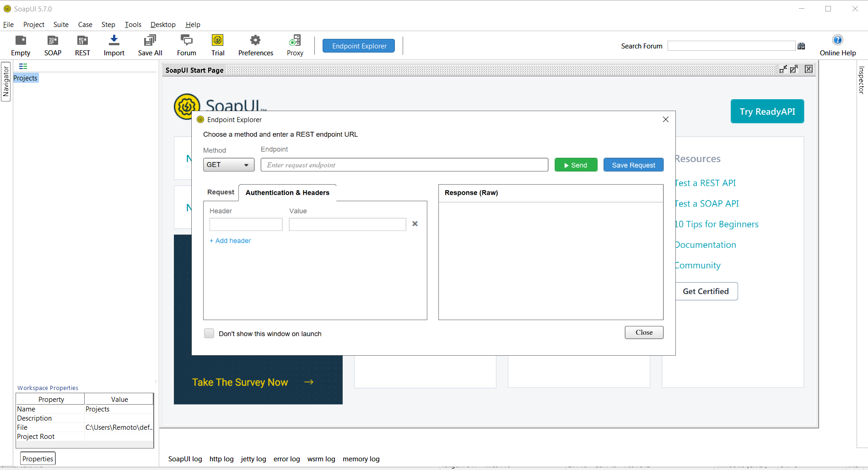Remove header row with the X icon
Image resolution: width=868 pixels, height=470 pixels.
415,224
